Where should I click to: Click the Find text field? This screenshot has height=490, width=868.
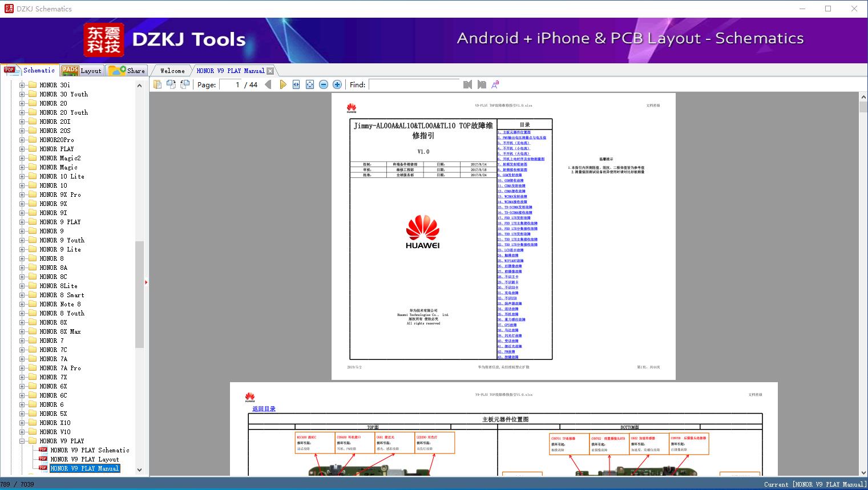coord(414,84)
